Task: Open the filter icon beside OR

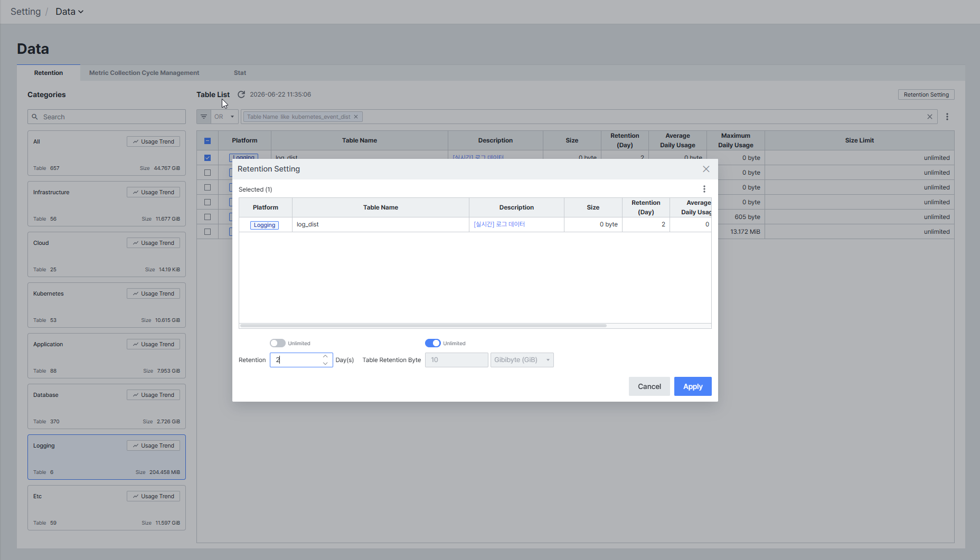Action: click(204, 117)
